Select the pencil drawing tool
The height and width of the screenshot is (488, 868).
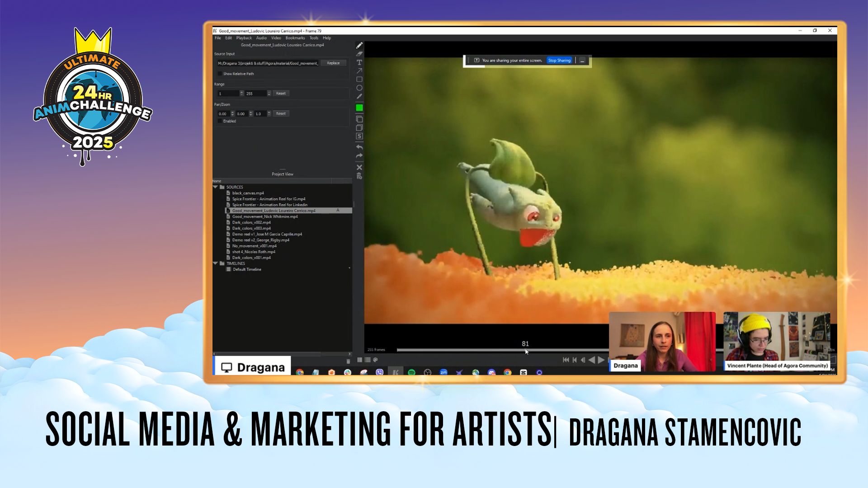click(x=359, y=46)
